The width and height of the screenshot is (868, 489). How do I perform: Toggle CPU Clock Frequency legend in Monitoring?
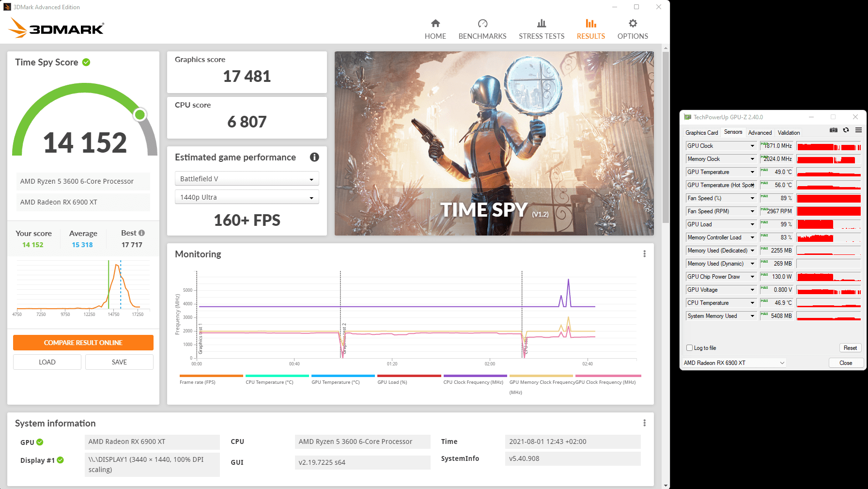pyautogui.click(x=475, y=379)
